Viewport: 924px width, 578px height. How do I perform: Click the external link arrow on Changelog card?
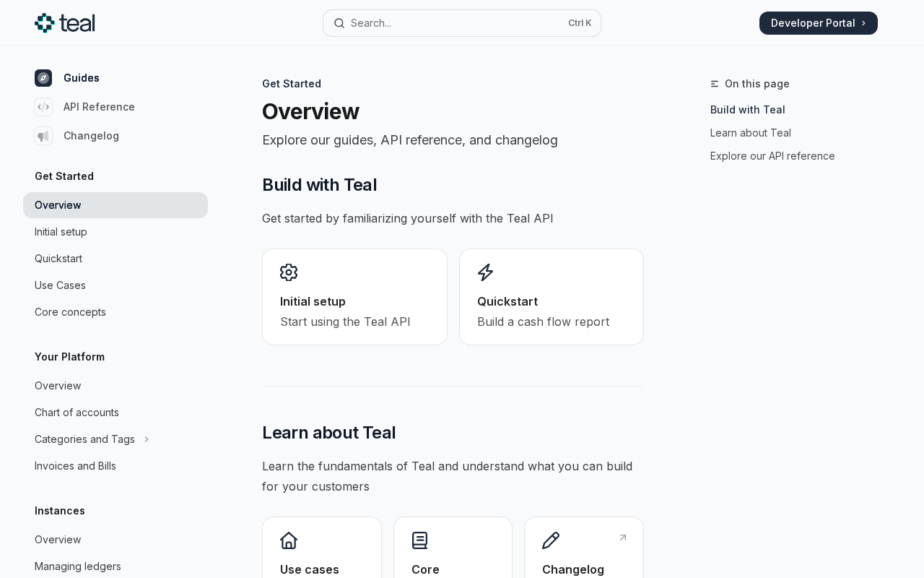pyautogui.click(x=623, y=538)
